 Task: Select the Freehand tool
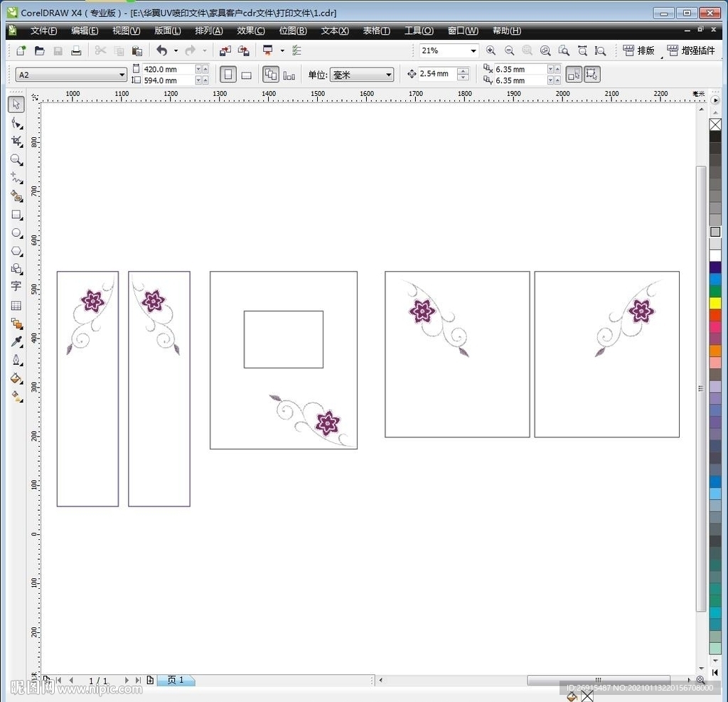pyautogui.click(x=17, y=178)
